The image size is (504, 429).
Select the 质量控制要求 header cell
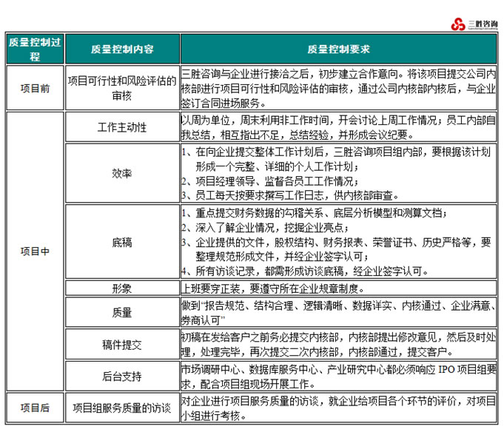(338, 49)
